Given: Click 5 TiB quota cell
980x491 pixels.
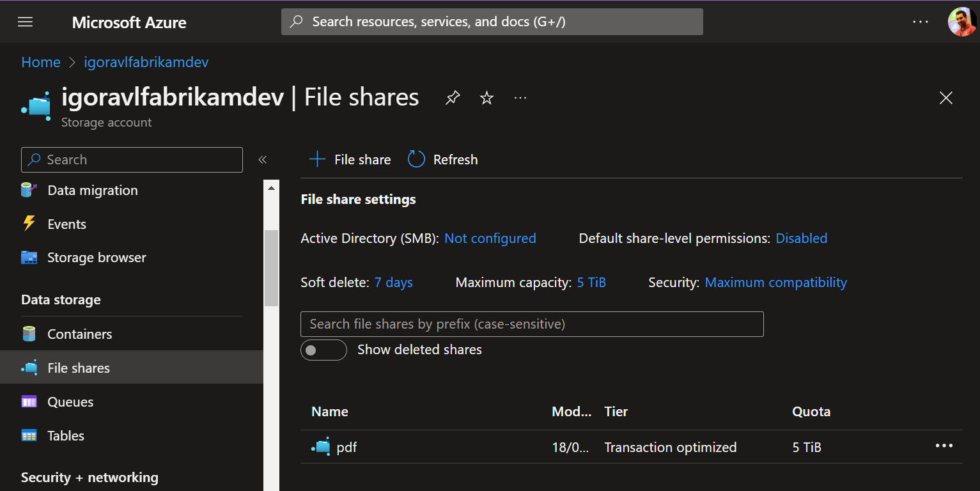Looking at the screenshot, I should tap(807, 447).
